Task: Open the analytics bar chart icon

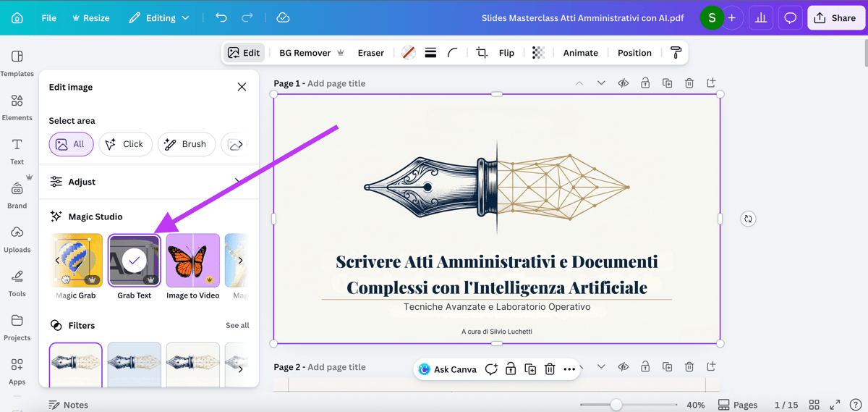Action: pos(761,18)
